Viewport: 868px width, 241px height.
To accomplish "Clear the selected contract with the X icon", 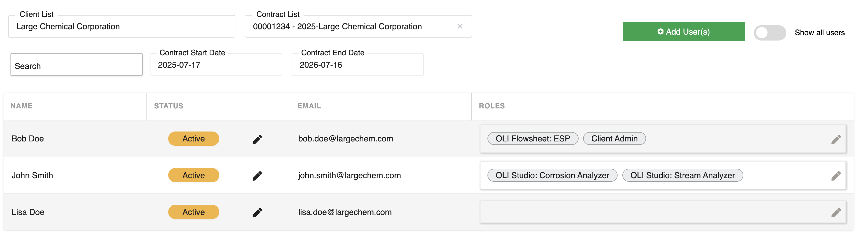I will (460, 26).
